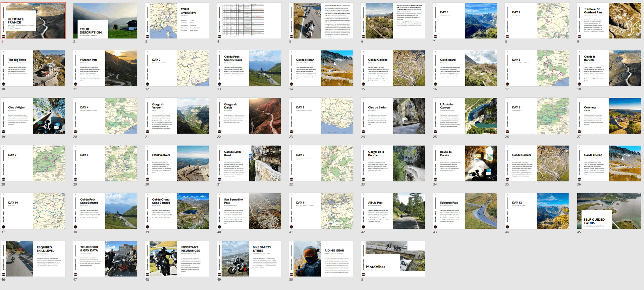Select the Riding Gear slide

point(321,259)
